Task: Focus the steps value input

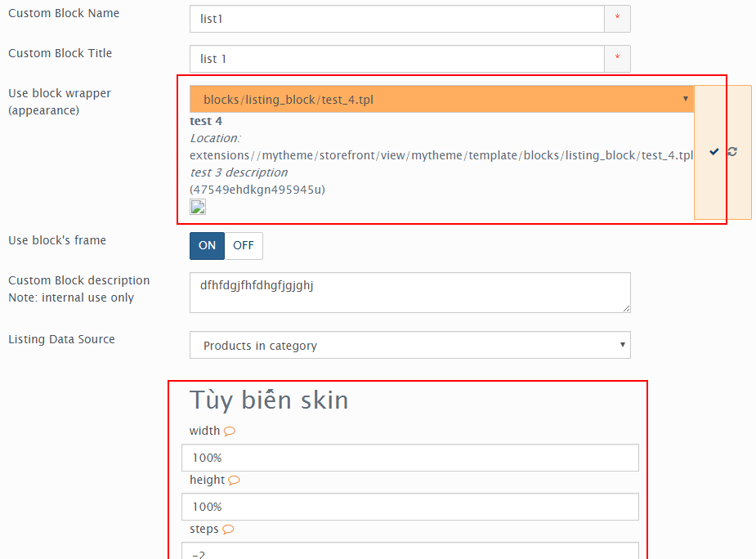Action: (x=409, y=551)
